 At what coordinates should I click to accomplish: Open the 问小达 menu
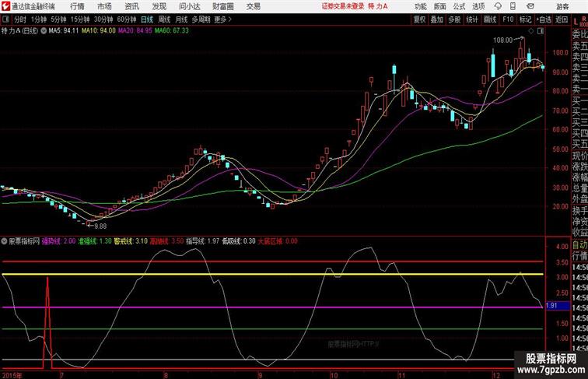click(189, 6)
